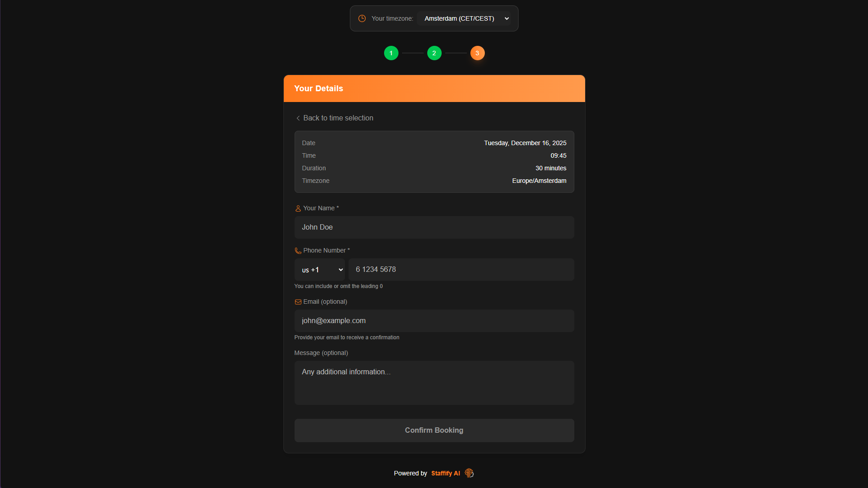The image size is (868, 488).
Task: Go to step 2 circle indicator
Action: point(434,53)
